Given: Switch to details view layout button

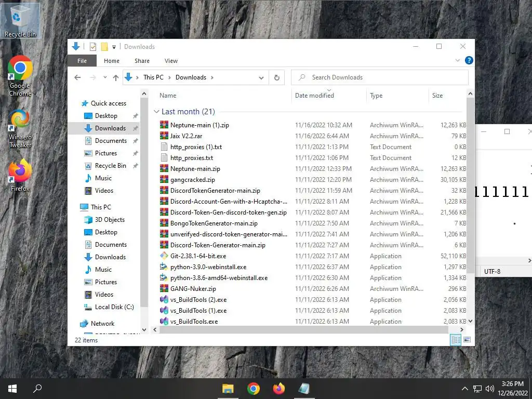Looking at the screenshot, I should tap(455, 340).
